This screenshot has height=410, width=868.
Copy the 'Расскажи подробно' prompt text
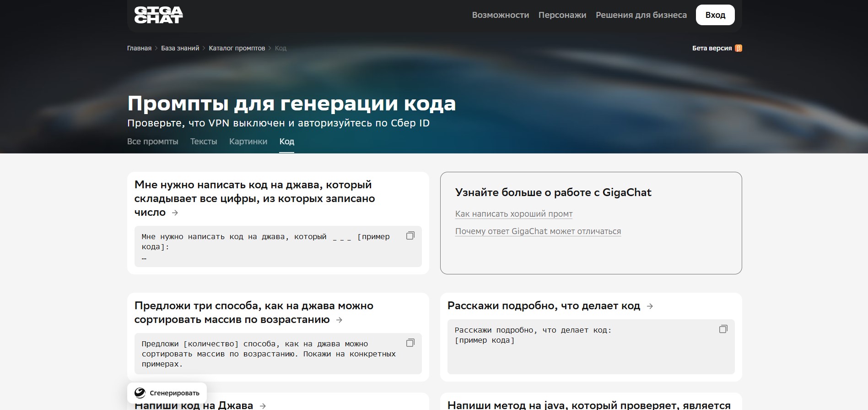(x=723, y=329)
